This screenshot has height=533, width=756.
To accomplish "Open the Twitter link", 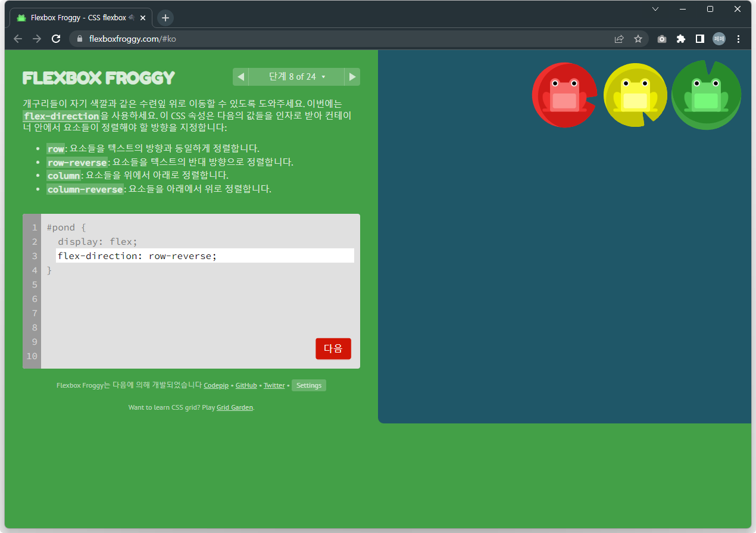I will pyautogui.click(x=274, y=385).
